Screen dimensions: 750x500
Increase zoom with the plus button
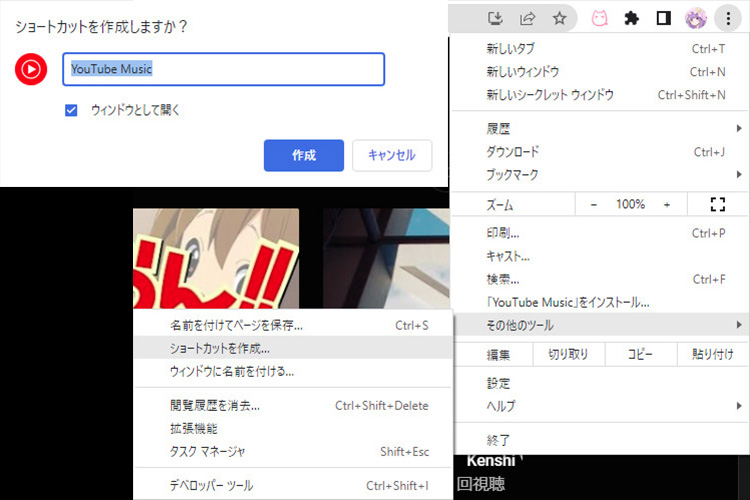point(667,204)
